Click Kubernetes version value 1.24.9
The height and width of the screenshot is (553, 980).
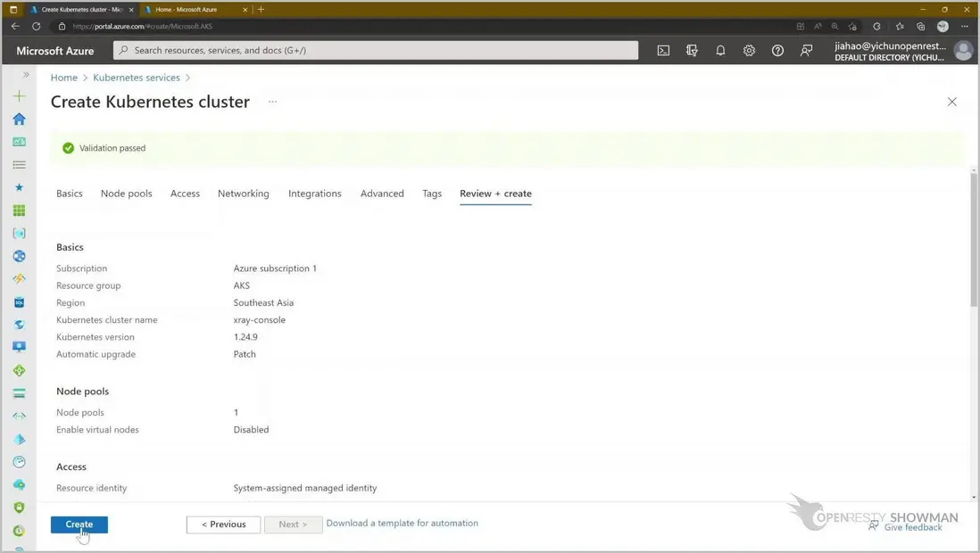pyautogui.click(x=245, y=337)
